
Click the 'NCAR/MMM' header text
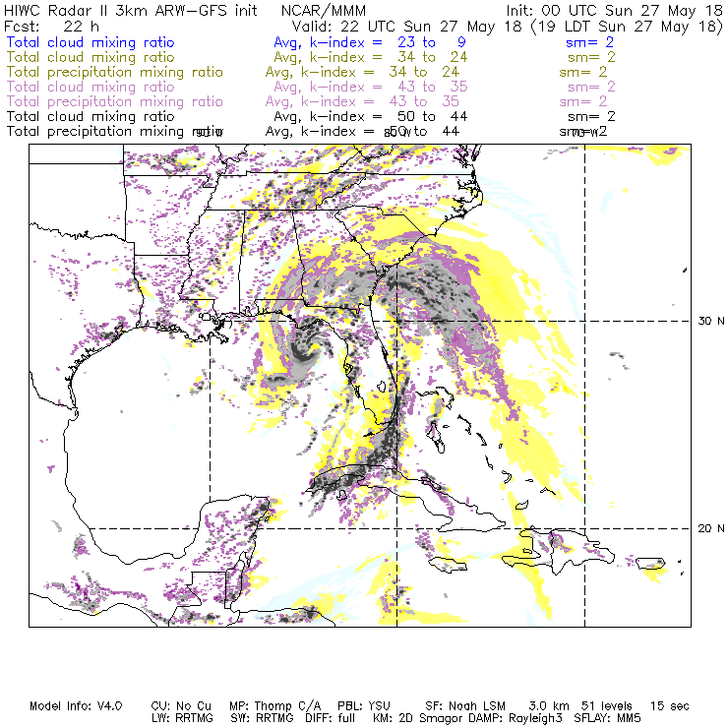[x=324, y=11]
